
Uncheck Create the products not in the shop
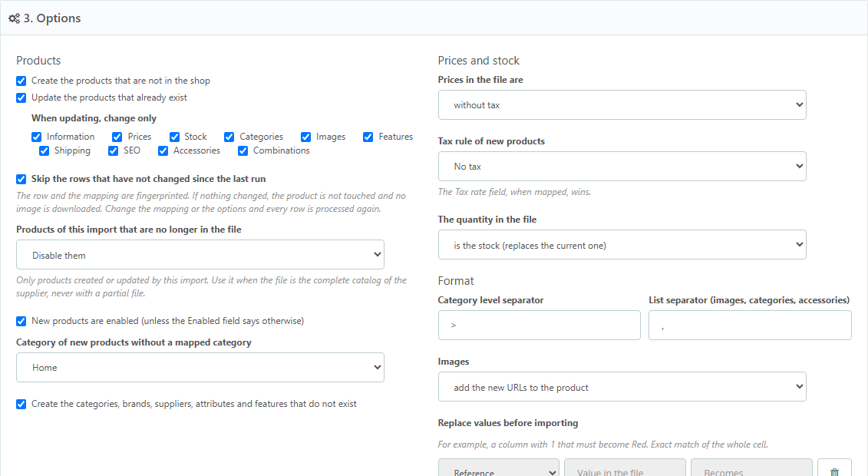click(21, 81)
